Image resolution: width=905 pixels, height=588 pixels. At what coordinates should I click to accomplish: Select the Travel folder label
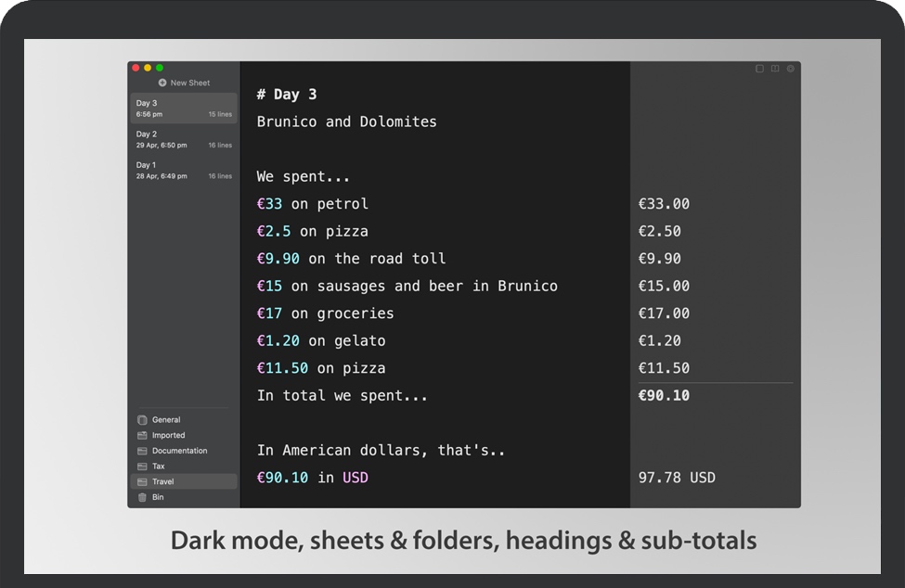pos(163,481)
